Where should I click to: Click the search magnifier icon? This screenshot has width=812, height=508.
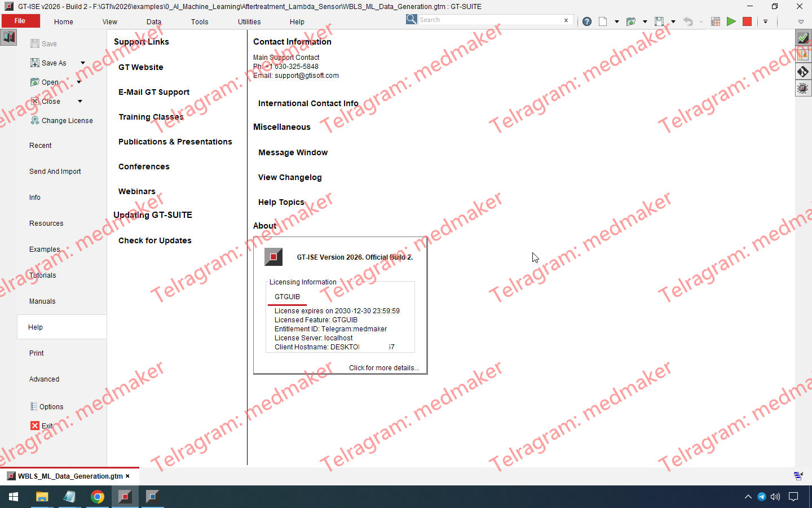tap(412, 19)
